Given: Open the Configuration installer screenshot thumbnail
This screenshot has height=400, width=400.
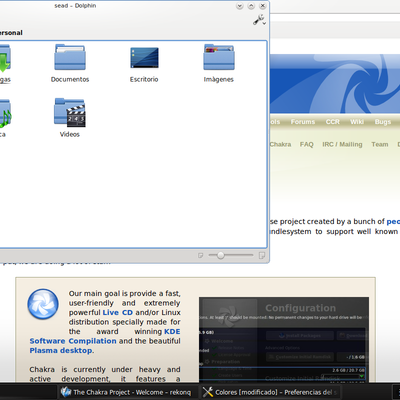Looking at the screenshot, I should [284, 340].
